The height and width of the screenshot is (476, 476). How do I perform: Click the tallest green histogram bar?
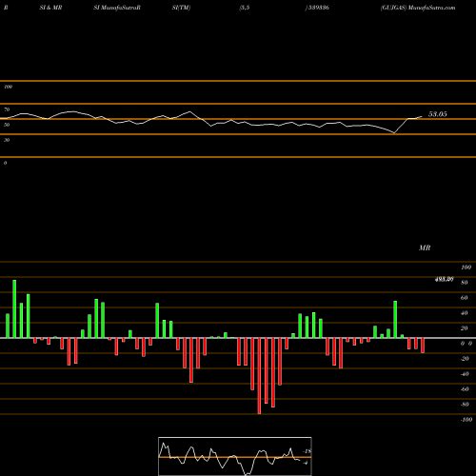click(14, 308)
